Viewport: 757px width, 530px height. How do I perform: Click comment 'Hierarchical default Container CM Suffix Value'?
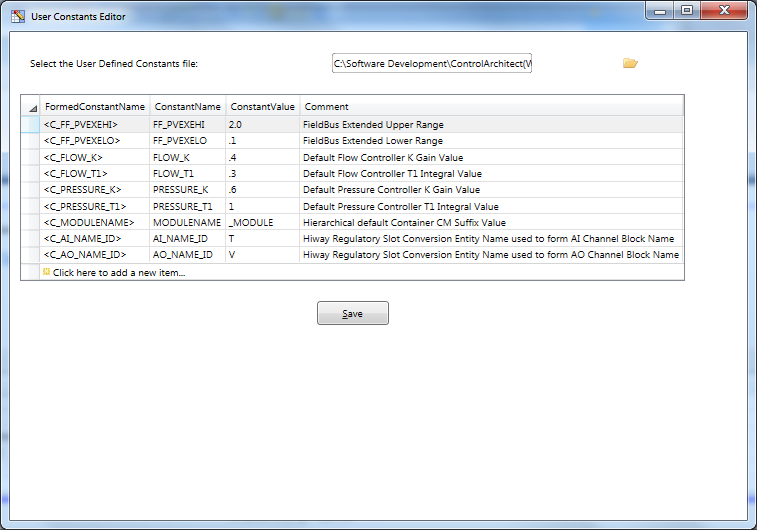(491, 223)
